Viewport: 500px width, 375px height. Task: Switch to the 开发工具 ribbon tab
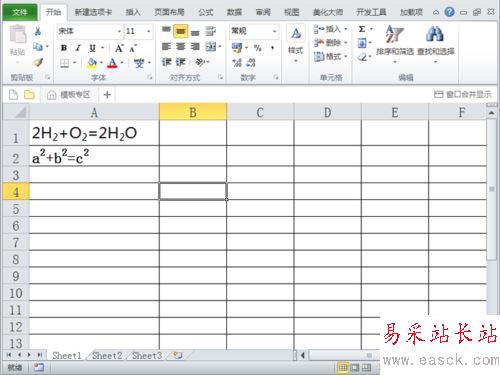pos(371,12)
